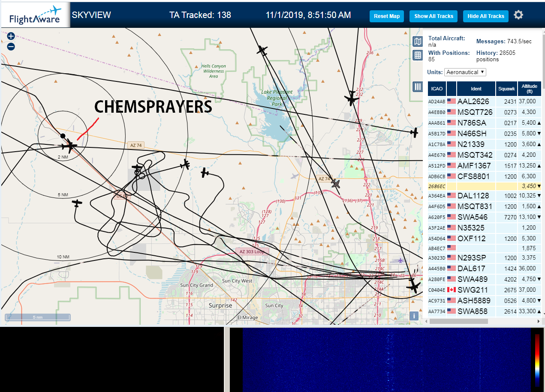Select the gray aircraft icon near AZ 74
Image resolution: width=545 pixels, height=392 pixels.
336,183
